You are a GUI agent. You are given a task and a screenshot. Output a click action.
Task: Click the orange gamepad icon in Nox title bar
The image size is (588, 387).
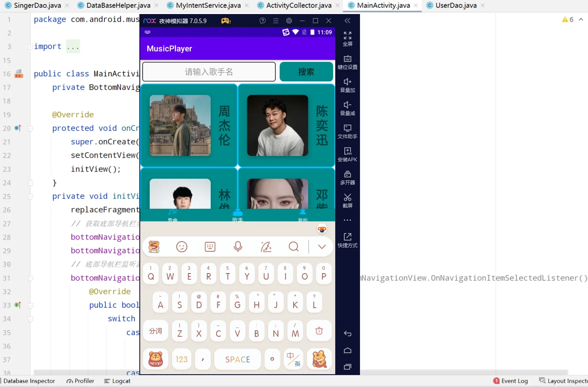pyautogui.click(x=226, y=21)
